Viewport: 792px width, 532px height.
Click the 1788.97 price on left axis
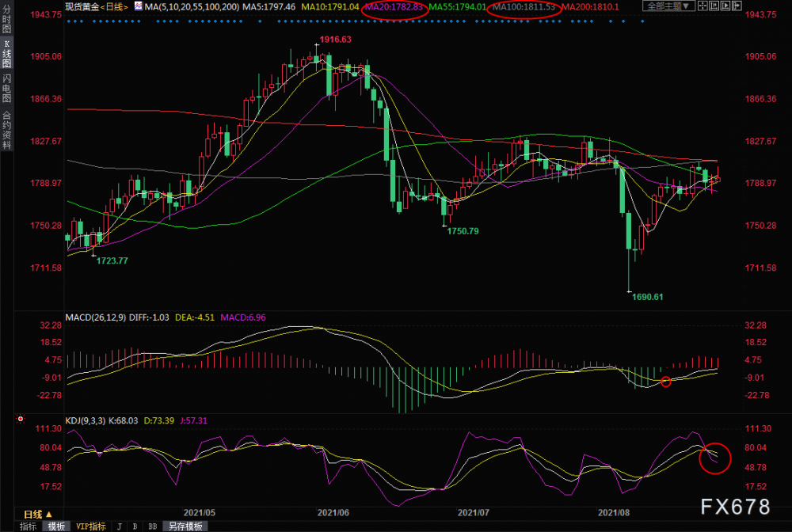[46, 183]
